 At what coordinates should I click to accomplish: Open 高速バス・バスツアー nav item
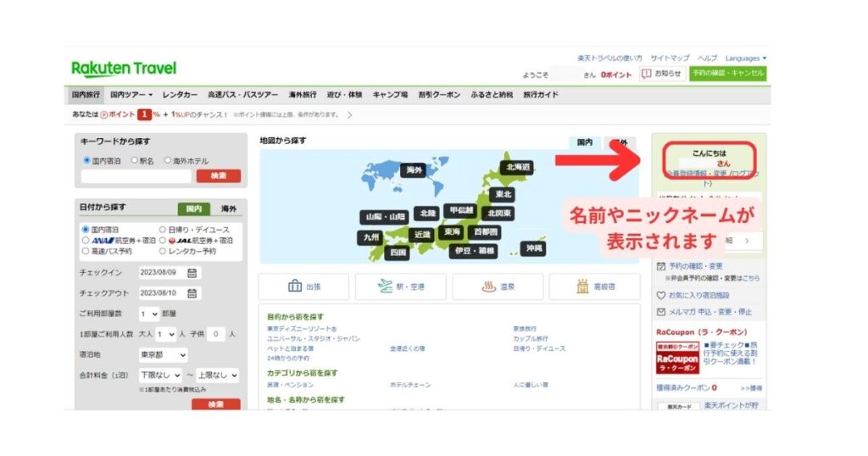click(243, 95)
